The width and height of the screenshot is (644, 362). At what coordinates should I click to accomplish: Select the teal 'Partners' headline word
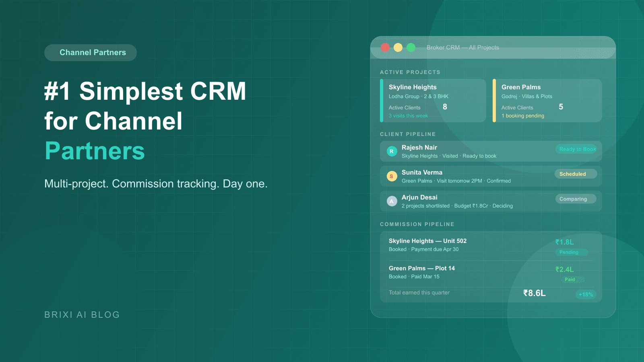point(95,151)
